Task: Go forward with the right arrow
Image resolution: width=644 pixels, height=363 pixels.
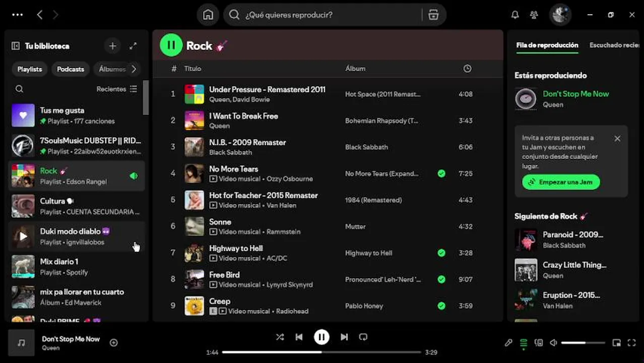Action: 55,15
